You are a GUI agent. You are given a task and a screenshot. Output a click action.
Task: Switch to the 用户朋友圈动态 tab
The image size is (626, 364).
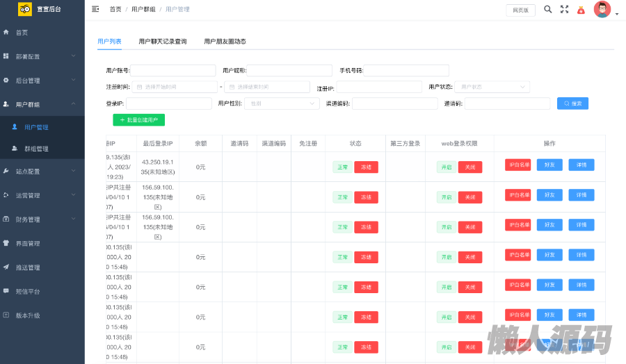click(x=225, y=42)
